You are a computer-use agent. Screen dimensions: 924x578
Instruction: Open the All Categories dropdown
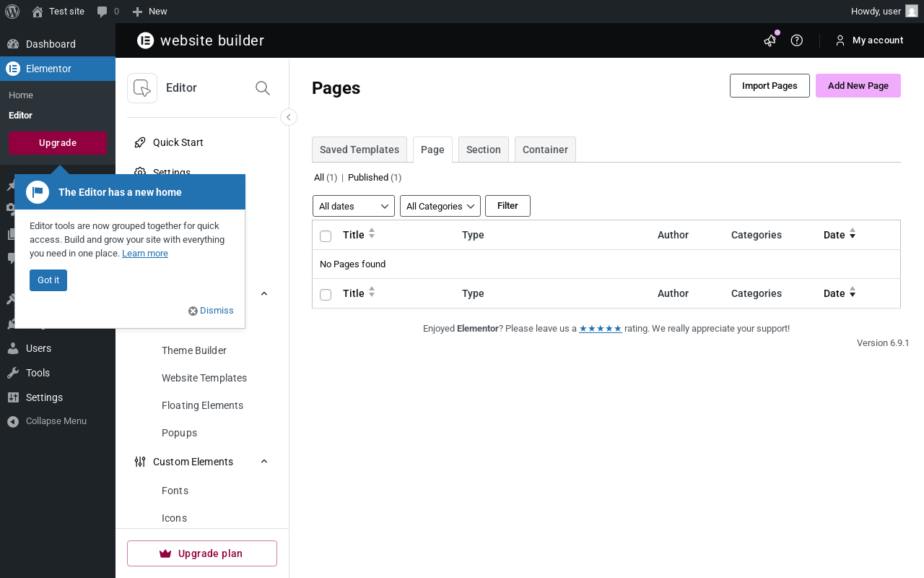pos(440,206)
